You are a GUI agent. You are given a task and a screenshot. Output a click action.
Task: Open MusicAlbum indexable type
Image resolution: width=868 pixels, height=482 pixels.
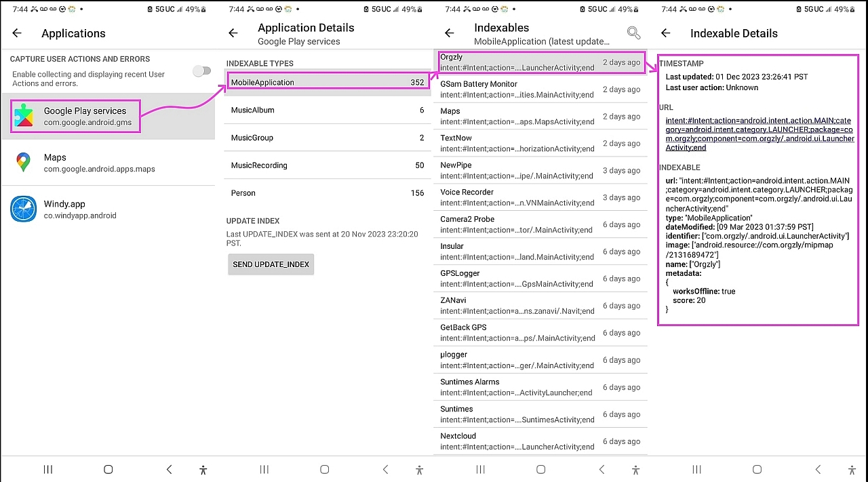coord(327,110)
